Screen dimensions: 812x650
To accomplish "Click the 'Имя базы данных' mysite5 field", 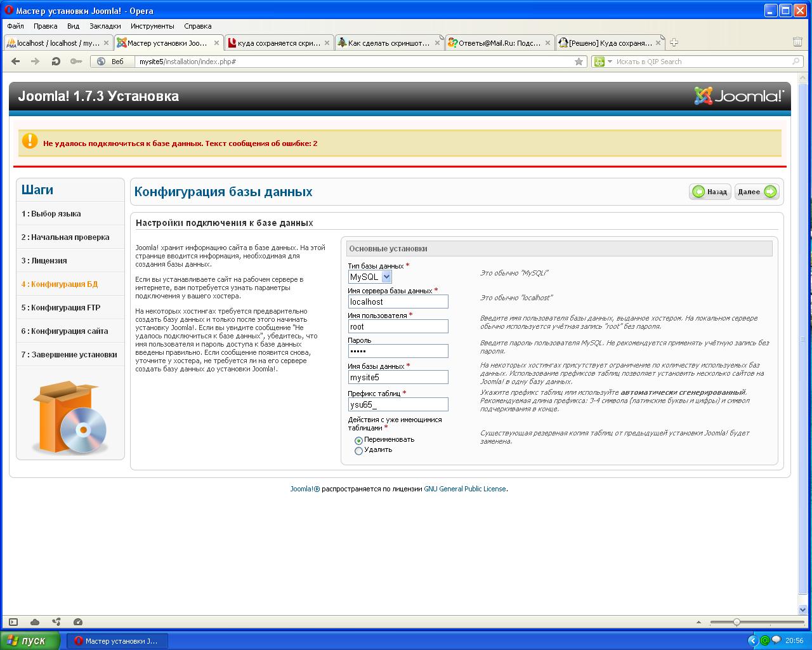I will [x=398, y=378].
